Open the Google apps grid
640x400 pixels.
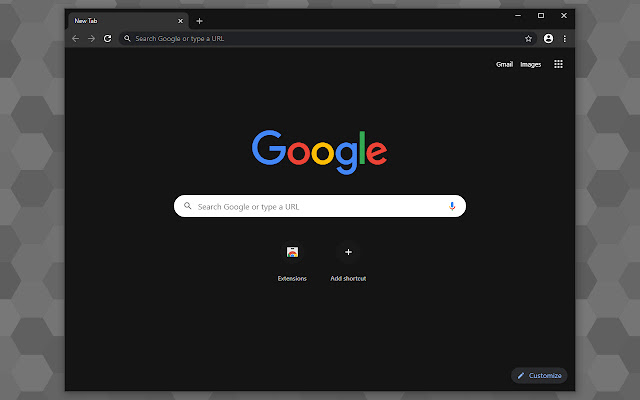click(x=558, y=64)
